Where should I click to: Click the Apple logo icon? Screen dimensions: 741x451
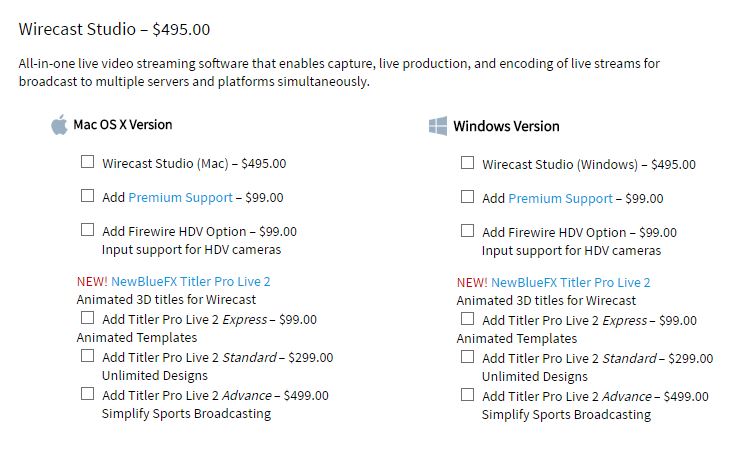59,125
